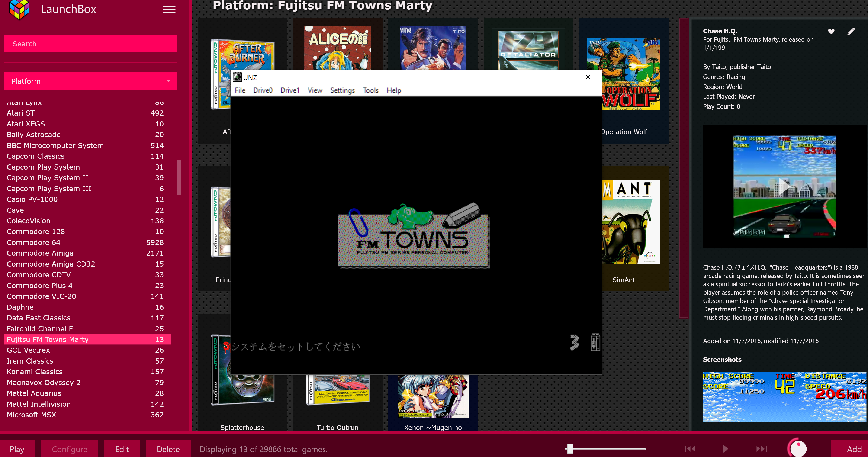
Task: Open the View menu in UNZ
Action: click(315, 90)
